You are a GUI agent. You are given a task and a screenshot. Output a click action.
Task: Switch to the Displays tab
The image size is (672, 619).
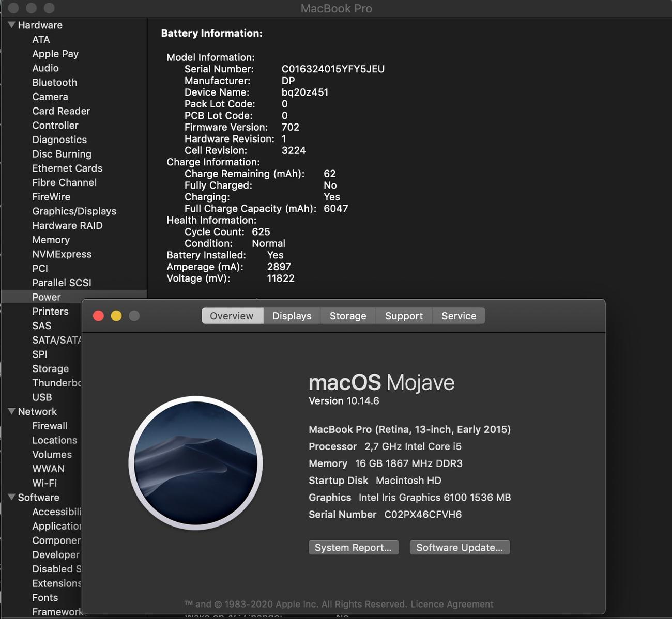292,316
